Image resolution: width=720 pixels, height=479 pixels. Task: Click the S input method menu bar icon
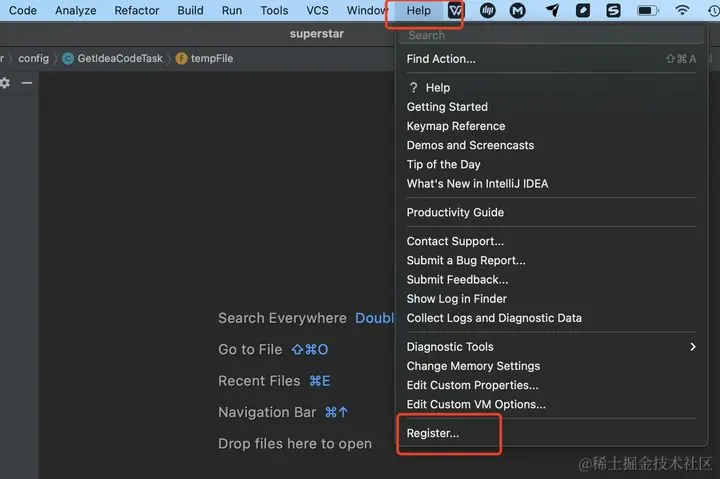pyautogui.click(x=613, y=10)
